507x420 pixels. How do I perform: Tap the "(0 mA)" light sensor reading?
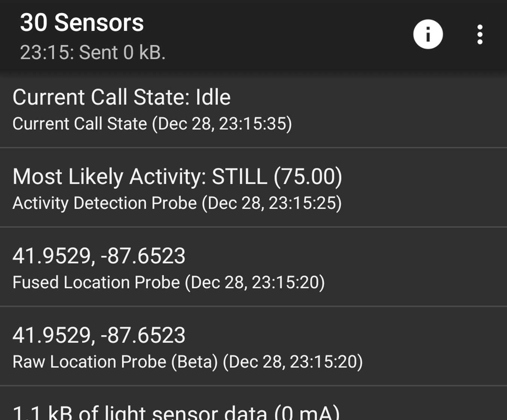point(306,412)
